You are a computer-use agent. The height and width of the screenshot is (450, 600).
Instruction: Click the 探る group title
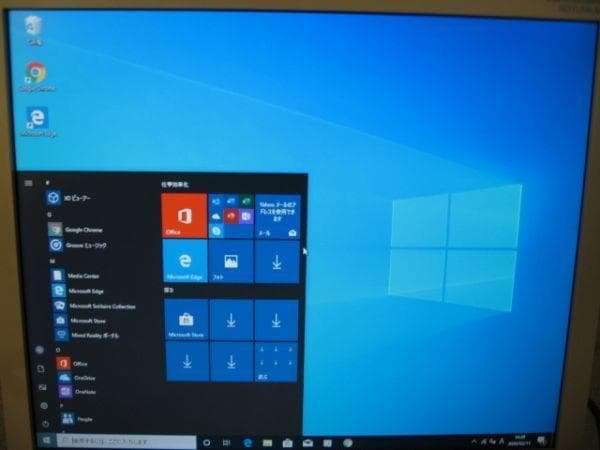coord(168,290)
